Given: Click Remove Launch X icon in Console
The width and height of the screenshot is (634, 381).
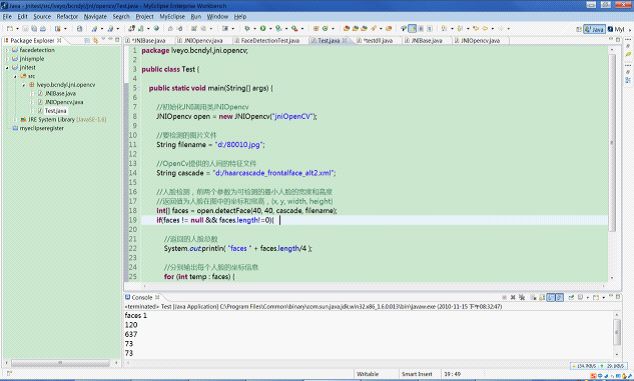Looking at the screenshot, I should pos(513,297).
